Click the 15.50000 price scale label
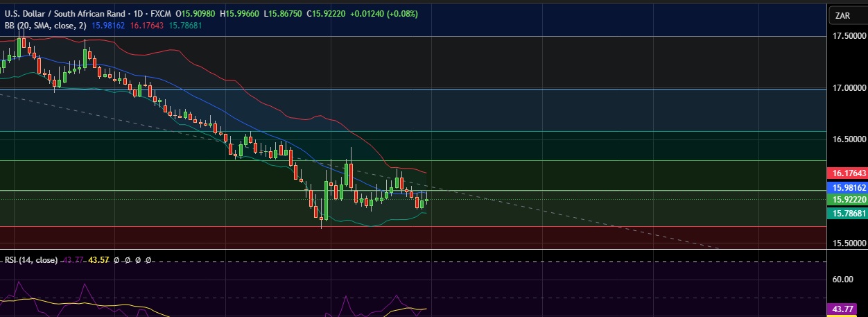Screen dimensions: 868x317 click(x=850, y=243)
